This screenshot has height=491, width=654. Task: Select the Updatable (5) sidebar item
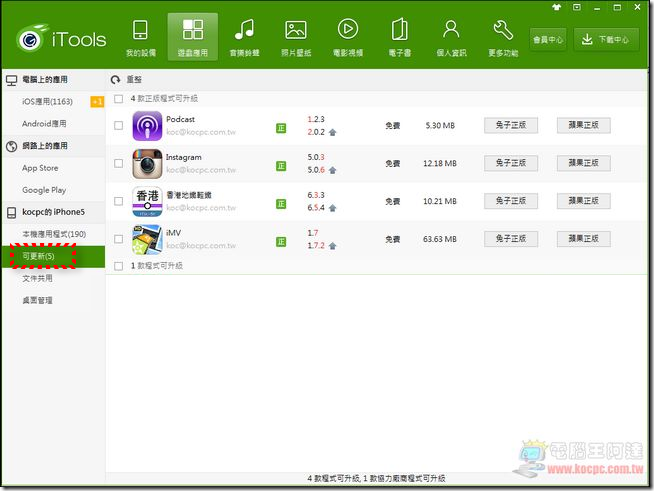tap(53, 256)
